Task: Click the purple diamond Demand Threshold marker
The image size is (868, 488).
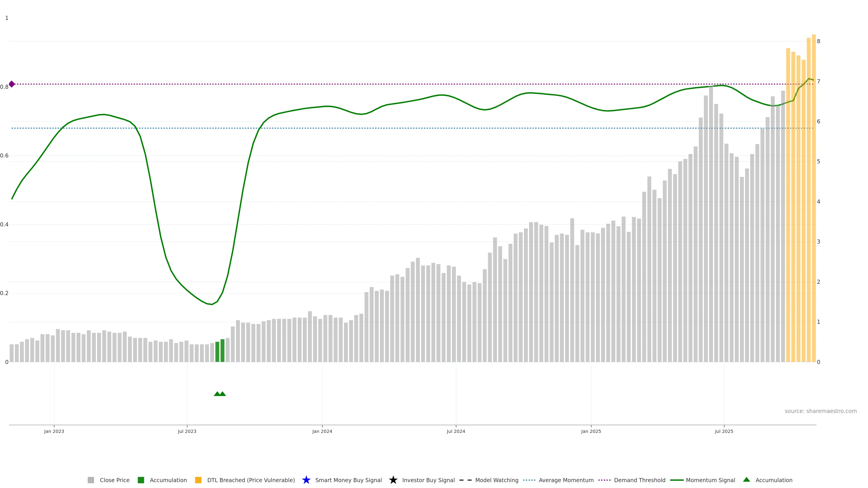Action: point(12,84)
